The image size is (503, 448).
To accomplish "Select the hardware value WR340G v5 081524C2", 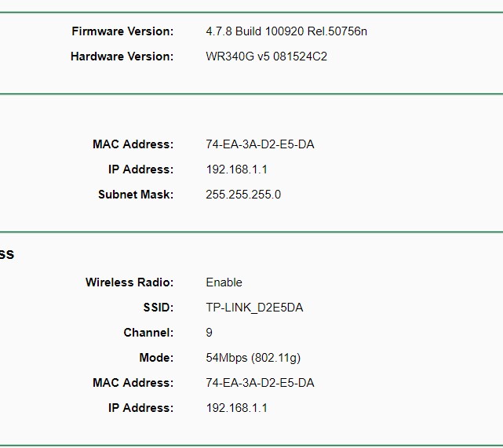I will point(266,56).
